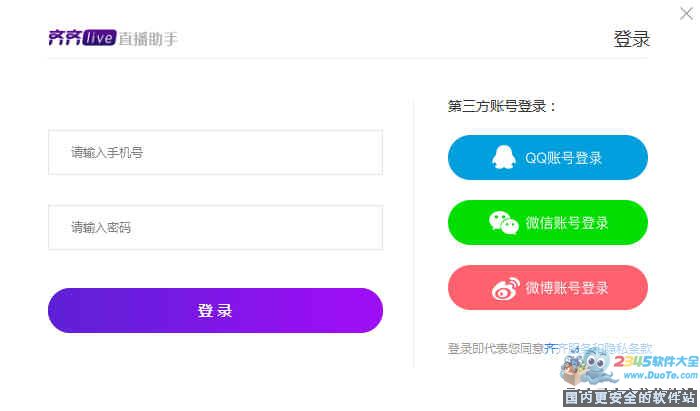Click the Weibo eye logo icon
Image resolution: width=700 pixels, height=411 pixels.
tap(506, 288)
